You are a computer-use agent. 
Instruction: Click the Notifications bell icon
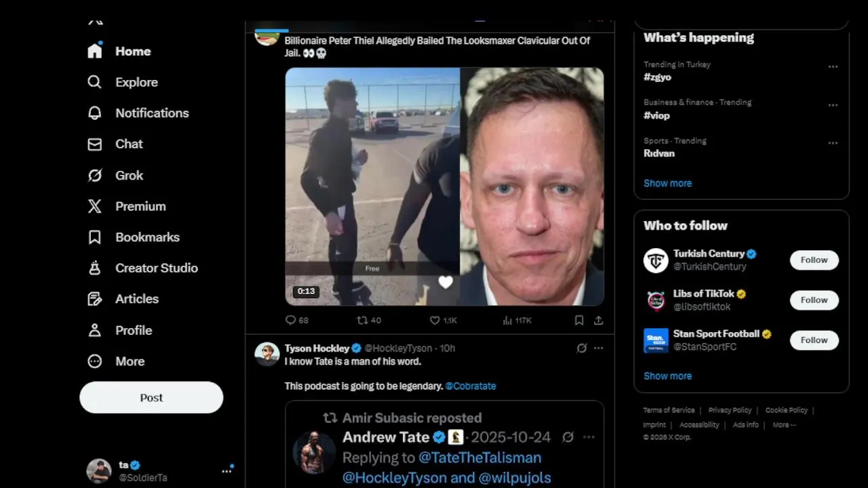pyautogui.click(x=95, y=113)
